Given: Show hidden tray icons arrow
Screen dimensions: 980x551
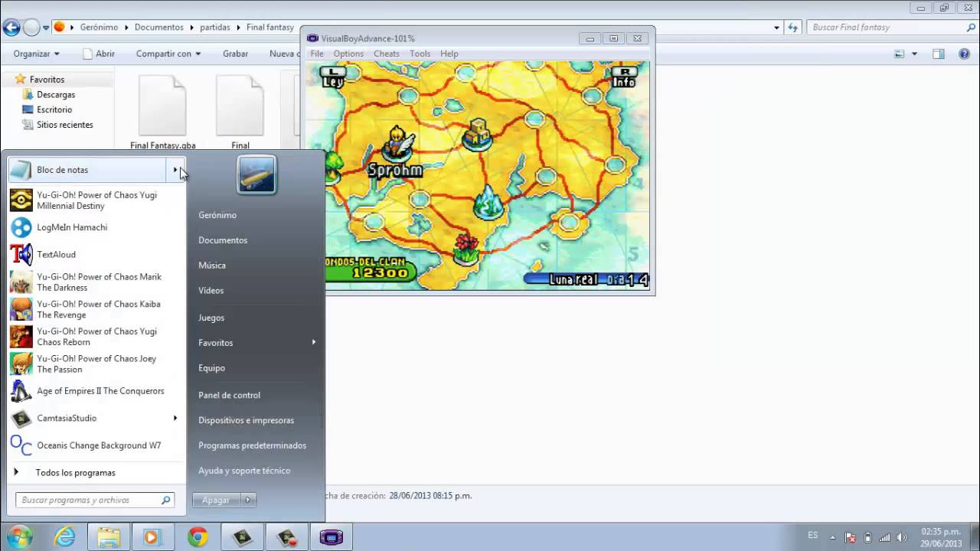Looking at the screenshot, I should coord(833,537).
